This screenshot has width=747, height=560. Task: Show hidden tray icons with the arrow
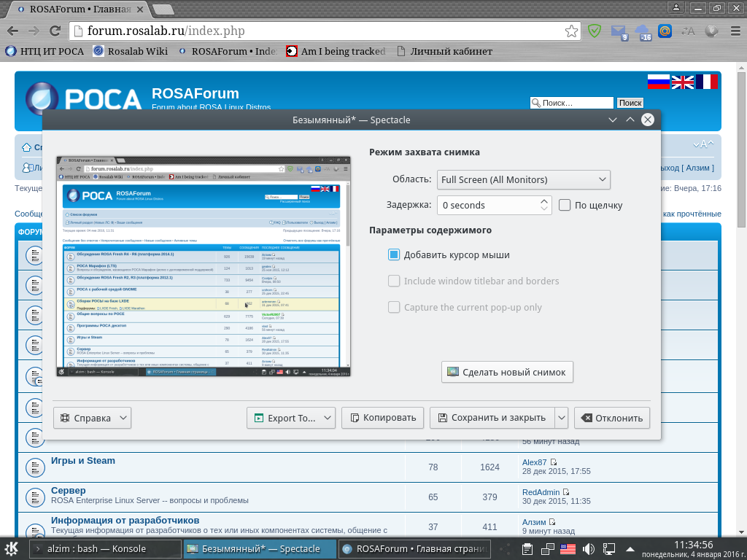click(630, 549)
